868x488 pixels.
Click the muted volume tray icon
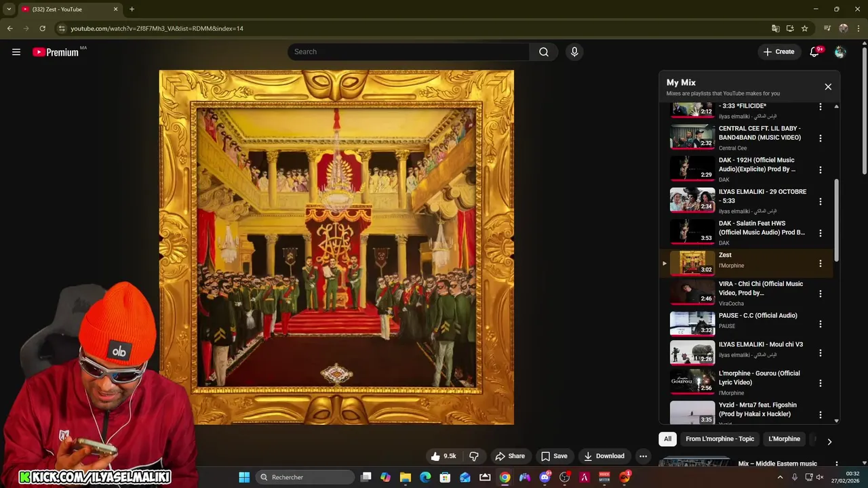[x=820, y=477]
